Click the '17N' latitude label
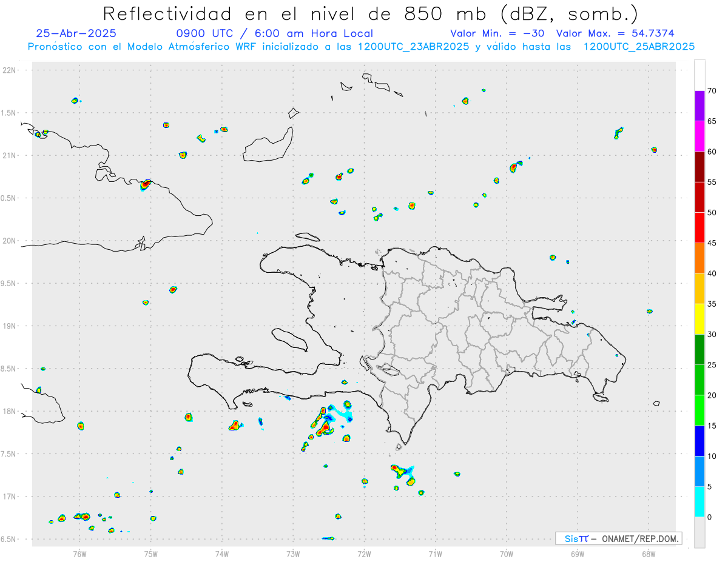 point(10,497)
